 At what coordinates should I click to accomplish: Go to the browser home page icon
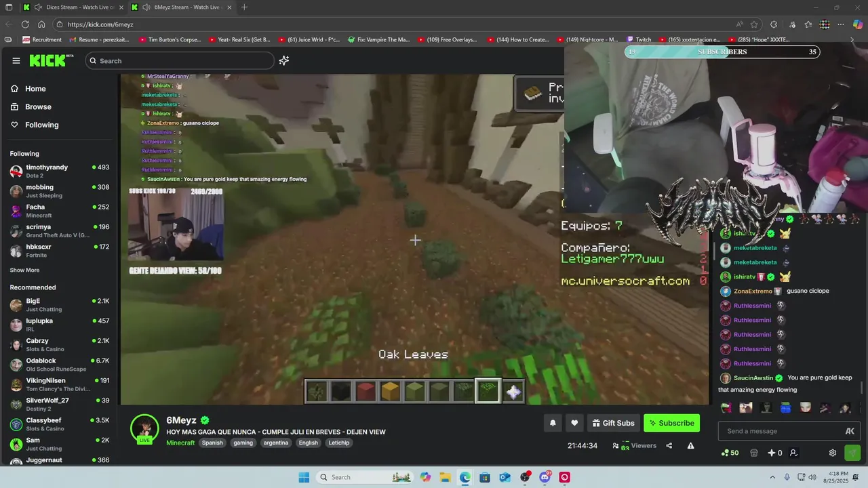[41, 24]
